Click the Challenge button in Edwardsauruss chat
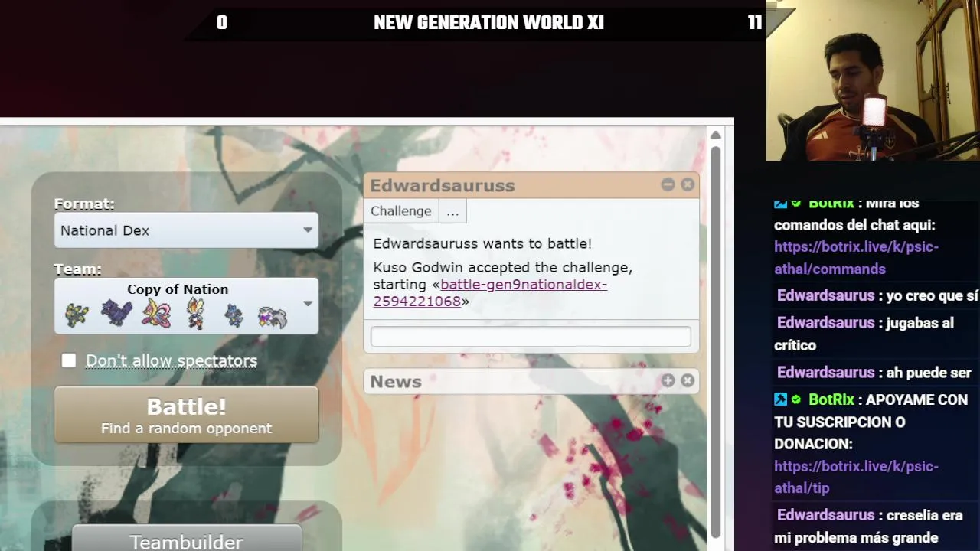Viewport: 980px width, 551px height. pyautogui.click(x=401, y=211)
